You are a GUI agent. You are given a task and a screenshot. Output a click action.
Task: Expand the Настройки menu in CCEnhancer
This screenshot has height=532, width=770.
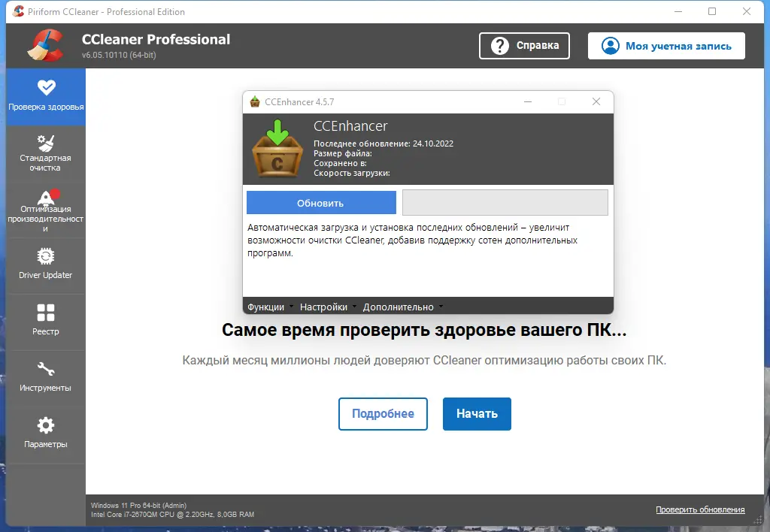click(325, 307)
